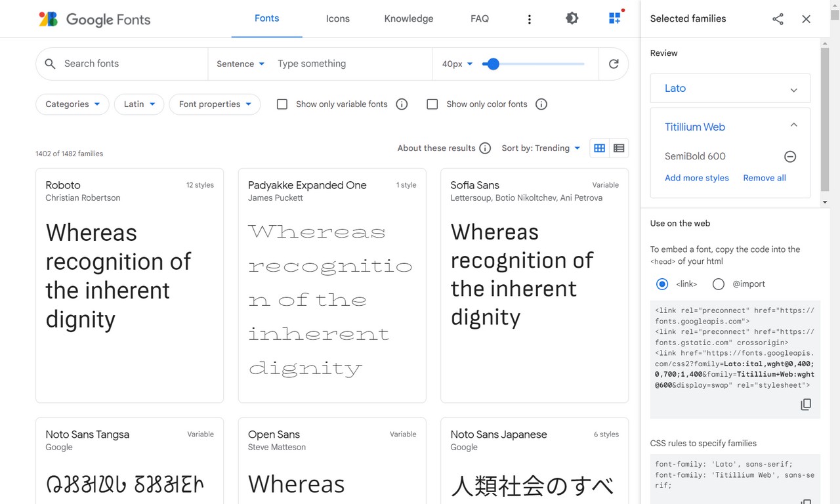Click 'Christian Robertson' designer name
This screenshot has width=840, height=504.
tap(83, 198)
